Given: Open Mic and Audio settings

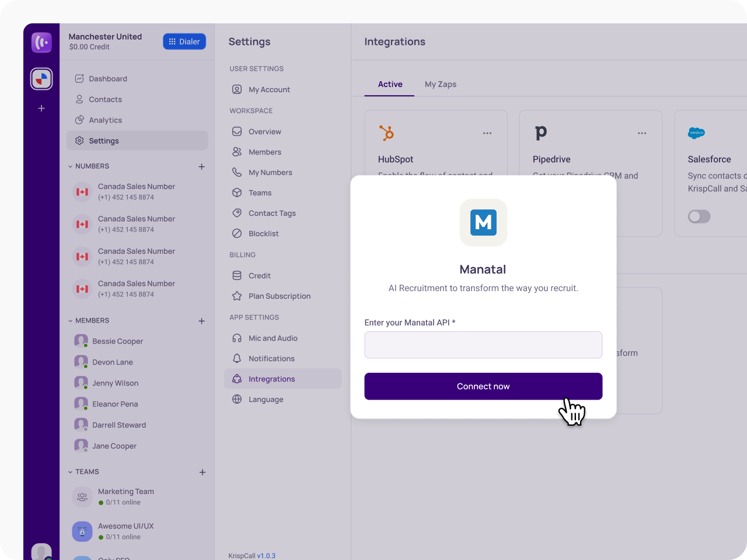Looking at the screenshot, I should (x=283, y=338).
